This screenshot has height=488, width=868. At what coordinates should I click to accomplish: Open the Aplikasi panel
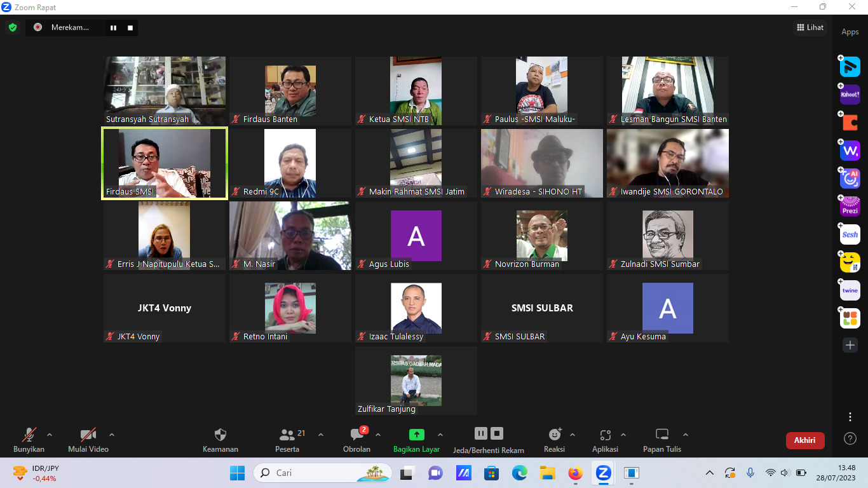tap(606, 439)
